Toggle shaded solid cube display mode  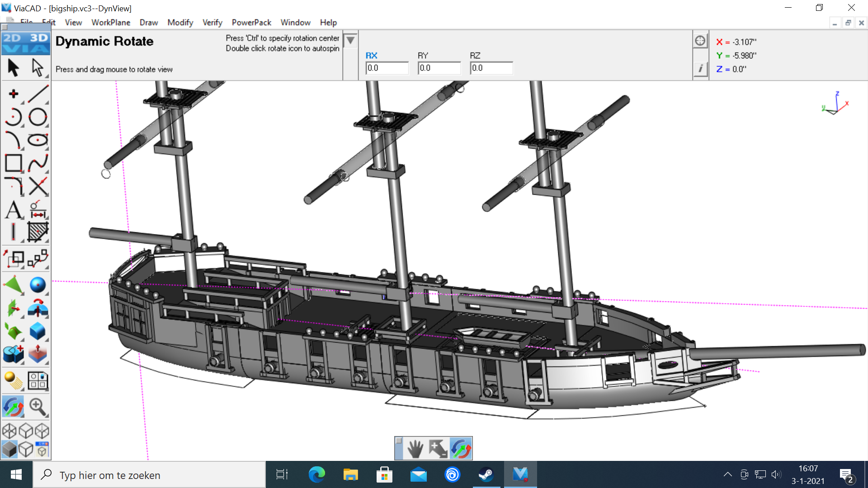9,449
